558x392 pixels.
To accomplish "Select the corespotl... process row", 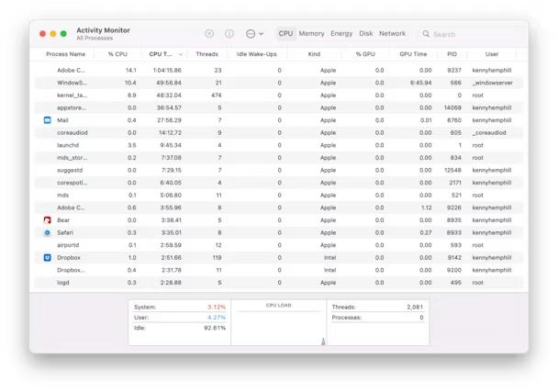I will click(x=279, y=183).
